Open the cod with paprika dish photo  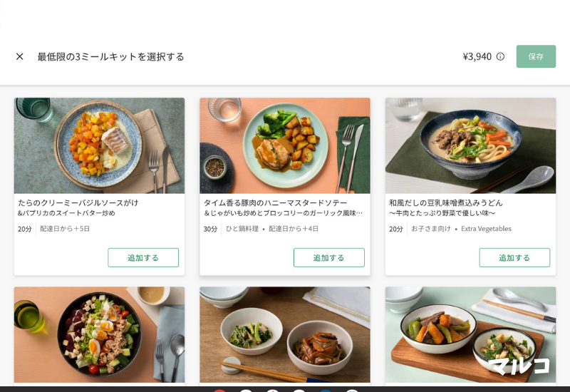coord(99,145)
